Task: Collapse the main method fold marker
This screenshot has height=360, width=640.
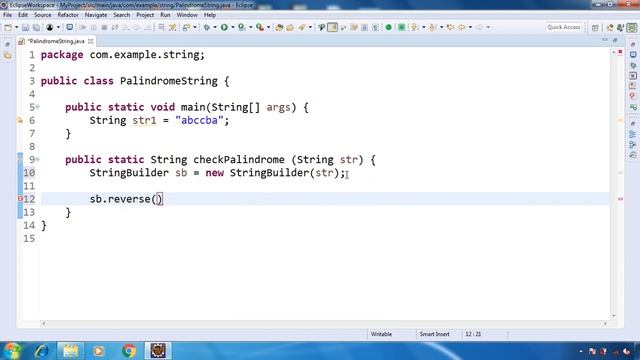Action: [38, 107]
